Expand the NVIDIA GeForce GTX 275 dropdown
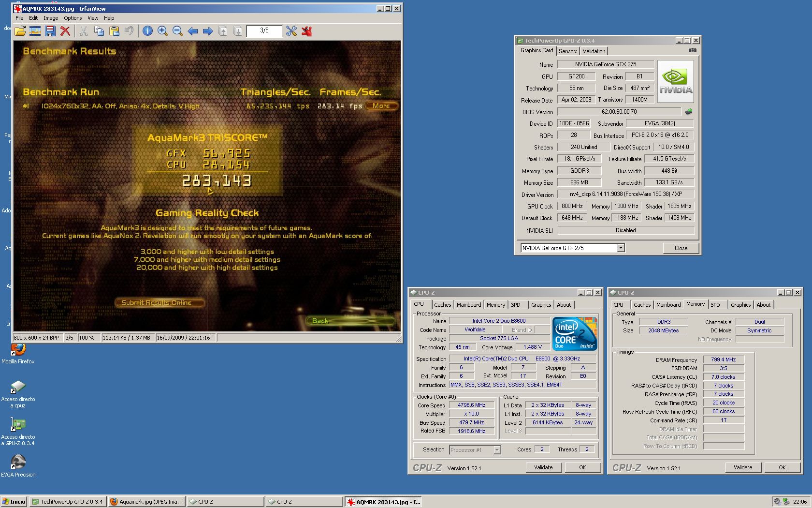Screen dimensions: 812x508 (621, 248)
